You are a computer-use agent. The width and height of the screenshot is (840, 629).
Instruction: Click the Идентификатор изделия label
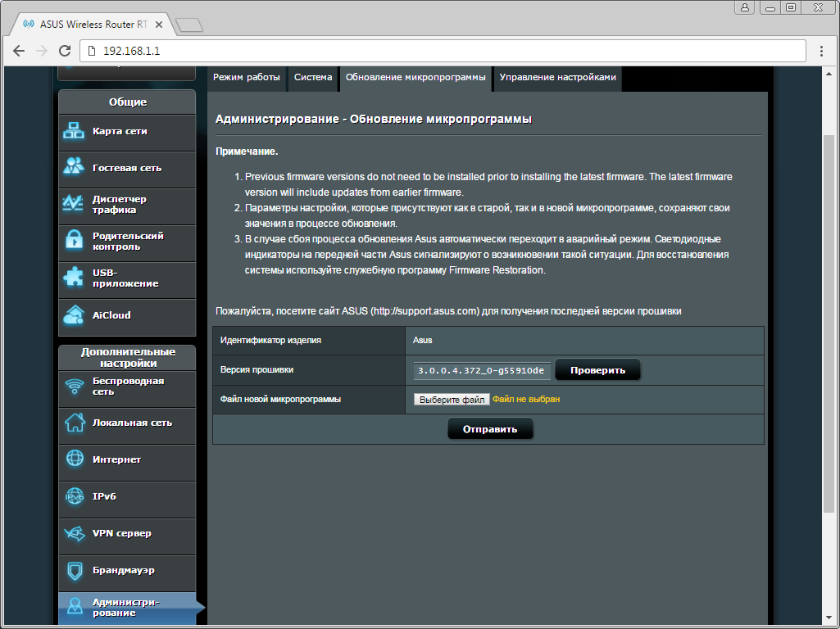click(x=270, y=341)
